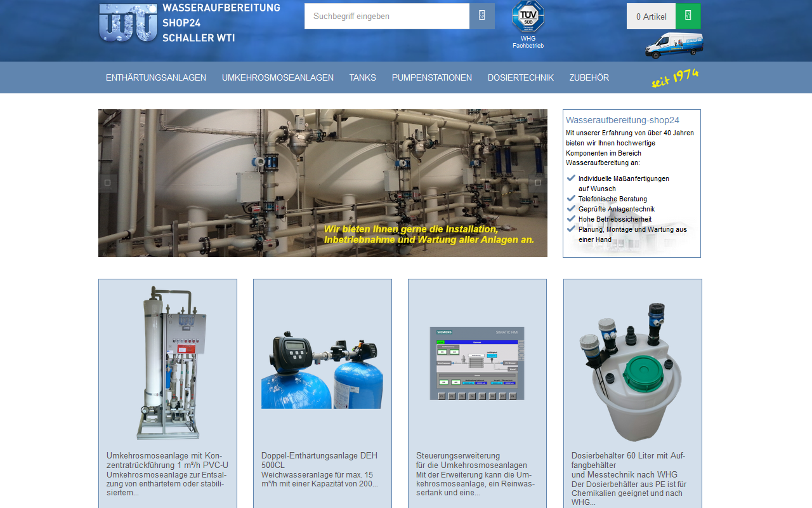Viewport: 812px width, 508px height.
Task: Click the delivery van image
Action: pos(674,46)
